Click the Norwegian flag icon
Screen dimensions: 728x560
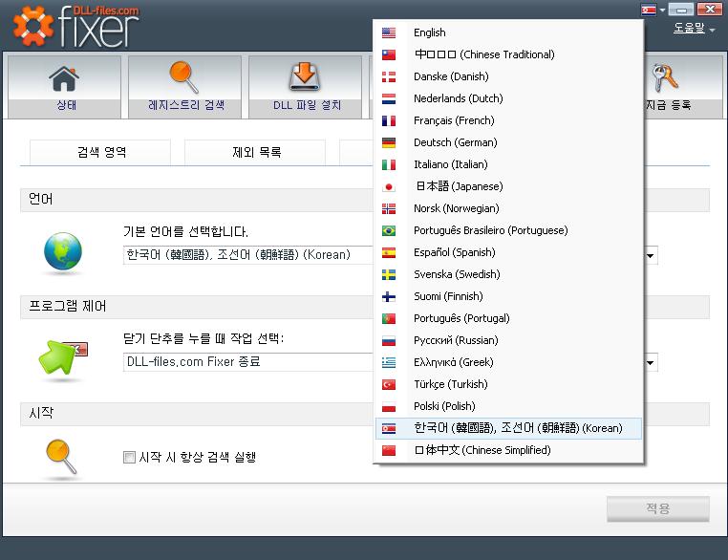(389, 208)
